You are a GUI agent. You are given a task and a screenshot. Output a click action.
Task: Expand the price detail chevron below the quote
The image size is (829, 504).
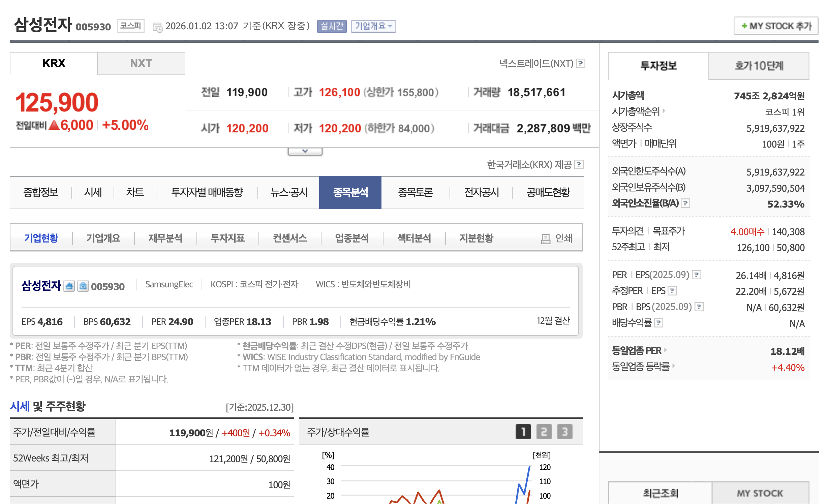[x=305, y=152]
